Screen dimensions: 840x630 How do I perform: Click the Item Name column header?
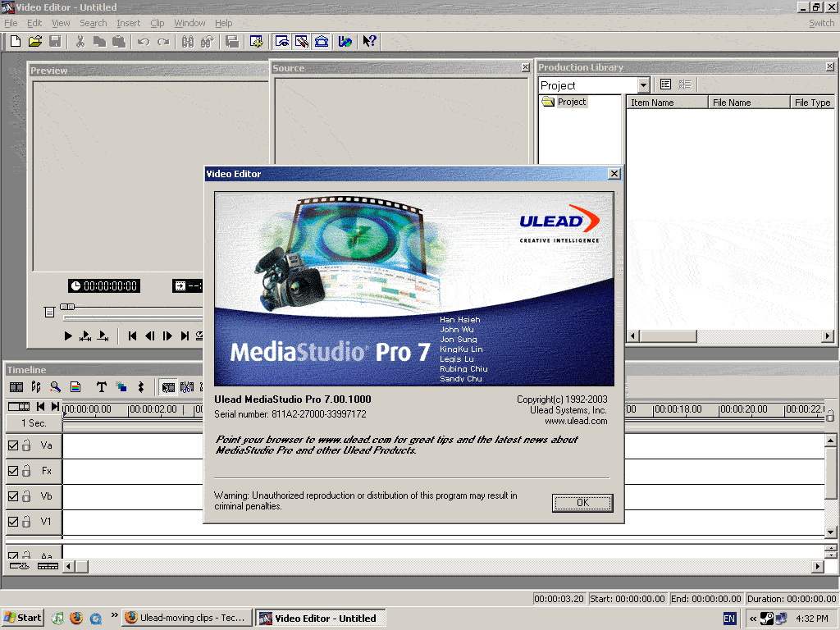(667, 103)
